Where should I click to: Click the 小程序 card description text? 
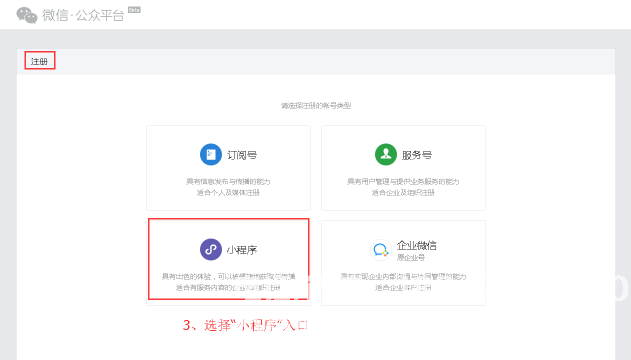[228, 282]
